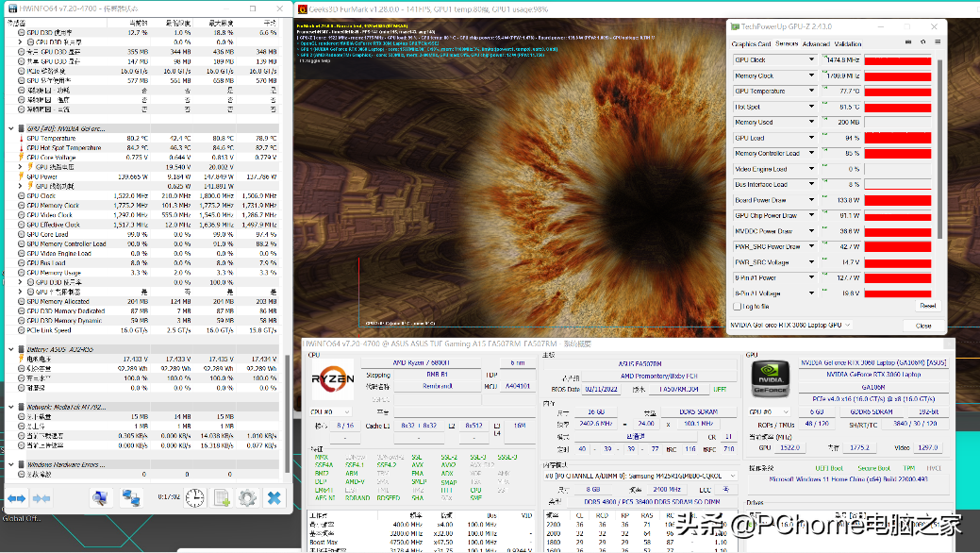
Task: Switch to the Advanced tab in GPU-Z
Action: (x=816, y=43)
